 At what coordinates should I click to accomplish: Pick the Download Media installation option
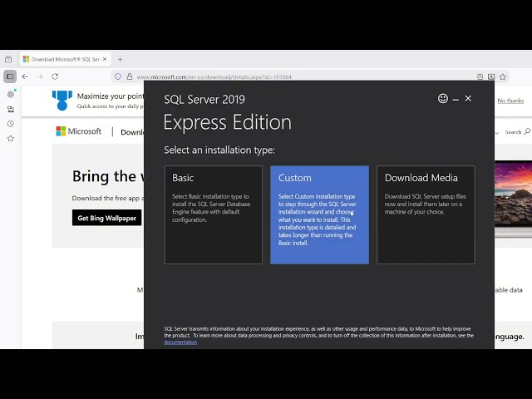click(x=426, y=214)
